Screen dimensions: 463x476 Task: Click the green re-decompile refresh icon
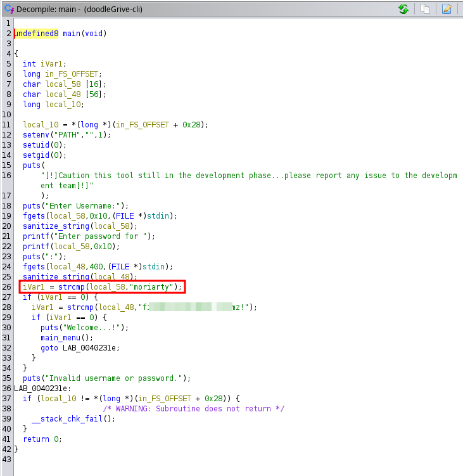click(403, 9)
